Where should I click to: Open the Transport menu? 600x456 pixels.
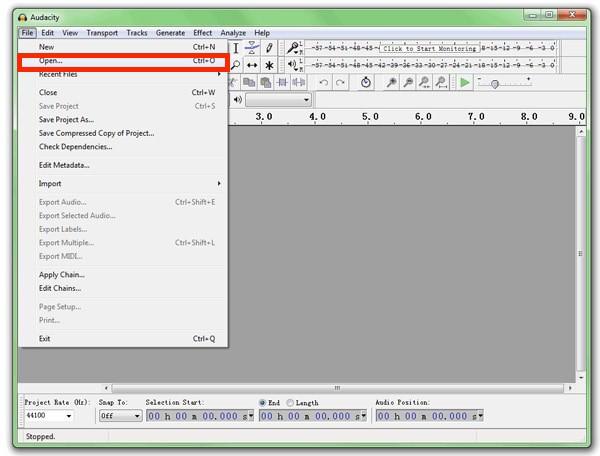(x=102, y=33)
